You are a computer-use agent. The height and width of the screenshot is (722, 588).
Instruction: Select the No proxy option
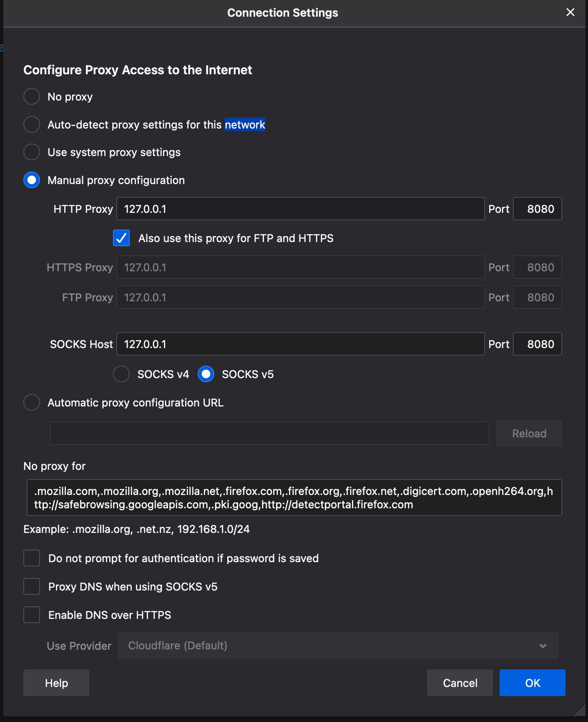32,96
